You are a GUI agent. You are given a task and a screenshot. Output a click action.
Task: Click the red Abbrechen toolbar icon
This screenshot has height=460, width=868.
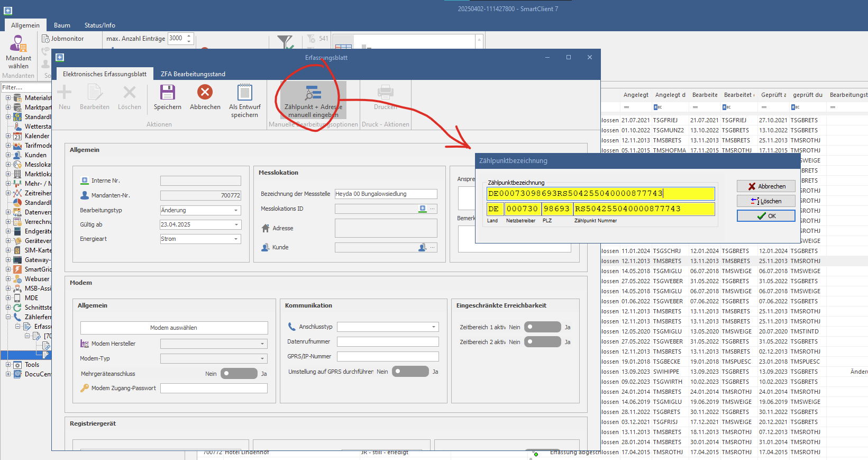tap(205, 93)
